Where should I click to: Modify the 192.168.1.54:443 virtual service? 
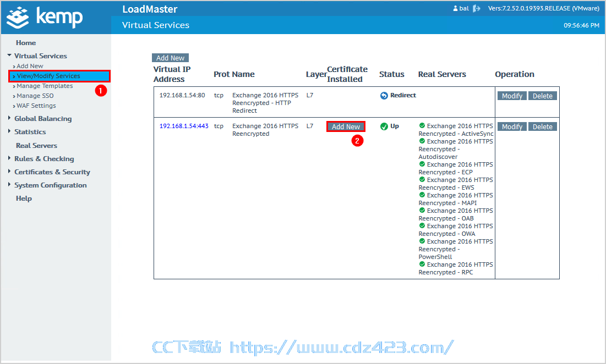[x=512, y=126]
